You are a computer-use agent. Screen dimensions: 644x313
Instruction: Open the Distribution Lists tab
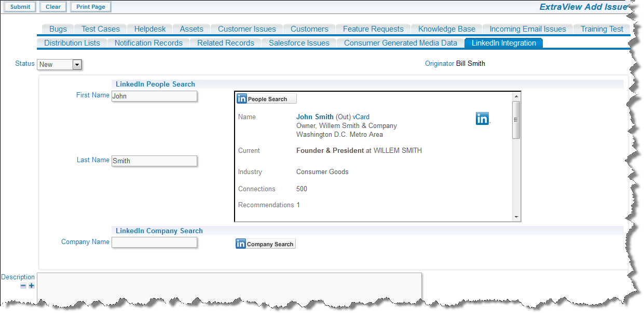(x=72, y=43)
